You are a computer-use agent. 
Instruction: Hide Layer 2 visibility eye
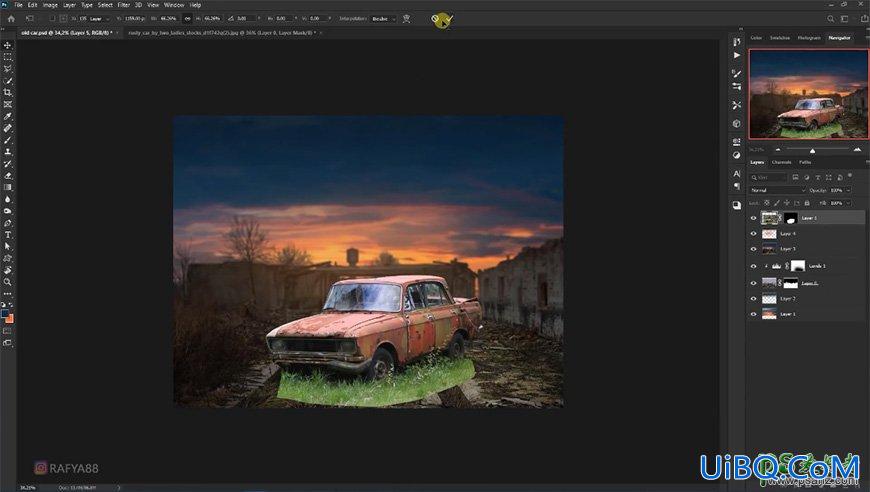click(753, 298)
